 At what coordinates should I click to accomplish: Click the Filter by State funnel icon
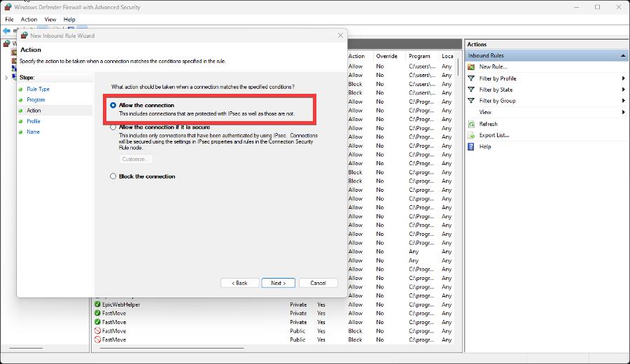471,90
